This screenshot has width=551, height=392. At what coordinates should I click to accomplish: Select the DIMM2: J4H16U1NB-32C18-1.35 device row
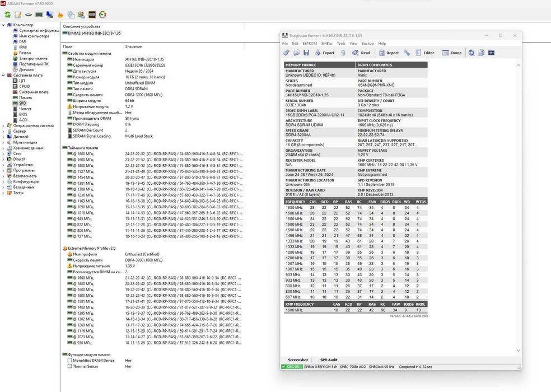[x=92, y=34]
